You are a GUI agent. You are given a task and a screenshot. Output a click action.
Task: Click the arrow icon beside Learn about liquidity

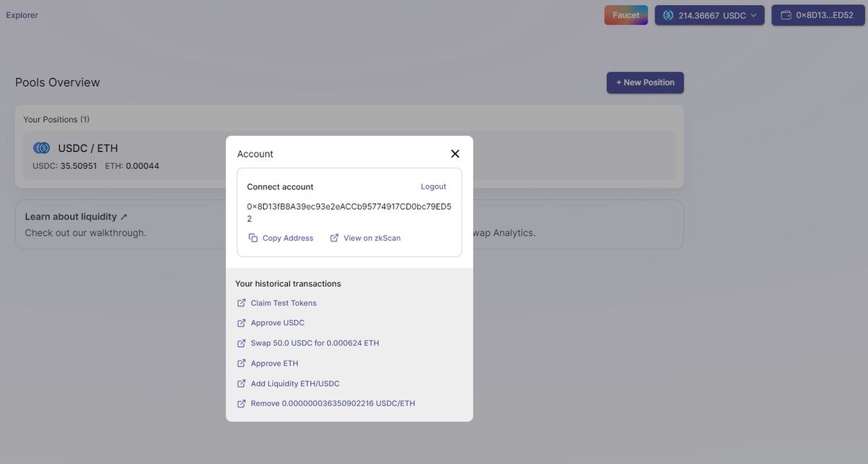[124, 217]
